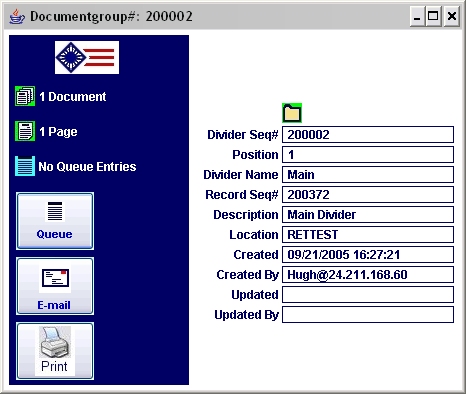Open the yellow folder icon above Divider Seq#
Screen dimensions: 466x394
[x=292, y=113]
